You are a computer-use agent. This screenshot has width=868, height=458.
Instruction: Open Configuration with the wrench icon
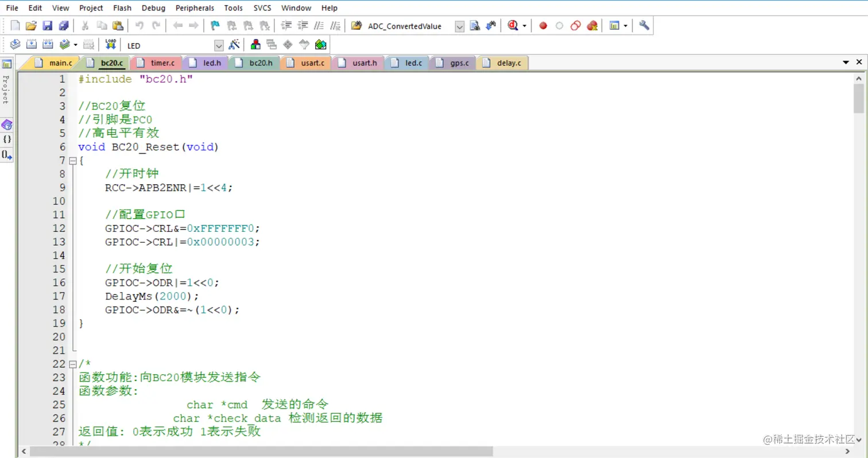point(644,26)
